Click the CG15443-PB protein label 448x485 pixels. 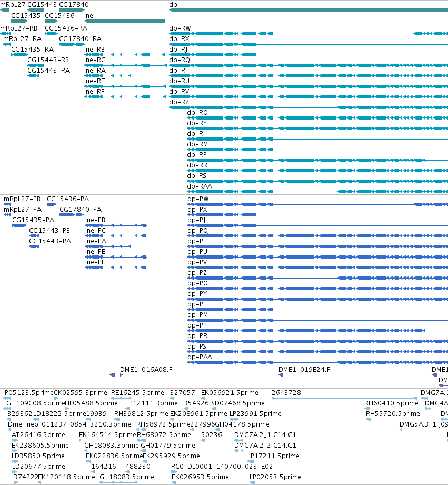49,231
